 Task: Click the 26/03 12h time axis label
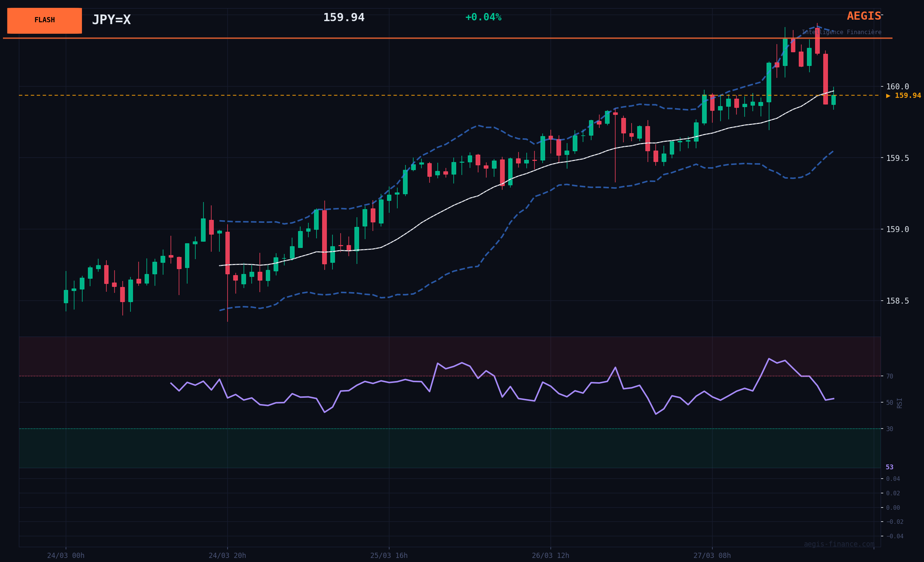tap(550, 556)
